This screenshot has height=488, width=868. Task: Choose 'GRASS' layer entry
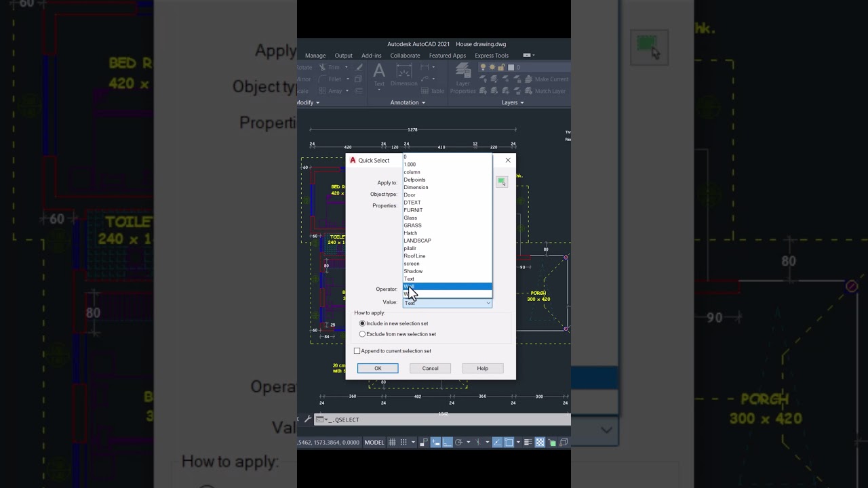pyautogui.click(x=447, y=225)
